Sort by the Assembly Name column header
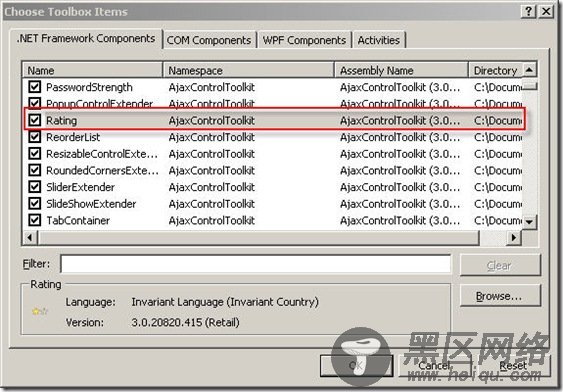This screenshot has height=392, width=563. pyautogui.click(x=401, y=70)
